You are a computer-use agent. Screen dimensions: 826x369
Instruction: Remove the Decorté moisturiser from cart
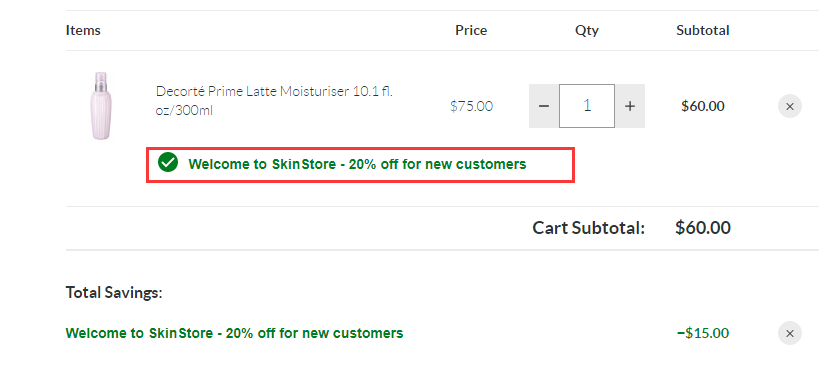(x=790, y=106)
